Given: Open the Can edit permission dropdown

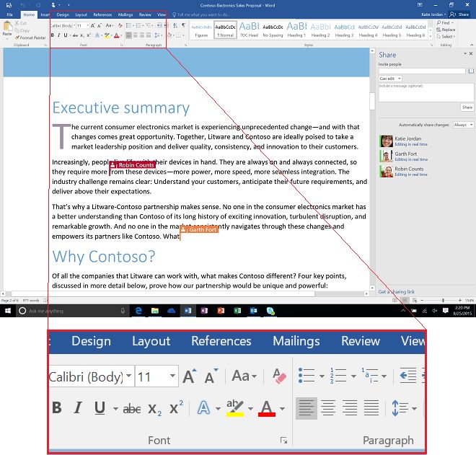Looking at the screenshot, I should pyautogui.click(x=390, y=79).
